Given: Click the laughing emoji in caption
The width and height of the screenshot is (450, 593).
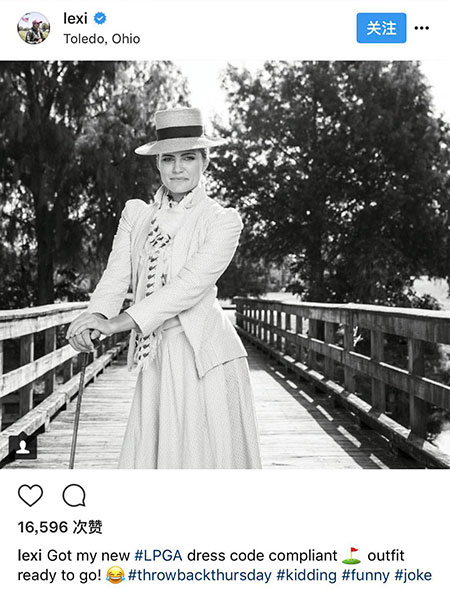Looking at the screenshot, I should click(115, 575).
